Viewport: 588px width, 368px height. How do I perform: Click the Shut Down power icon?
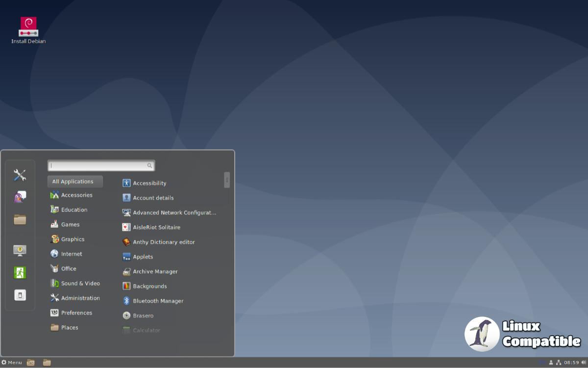tap(20, 295)
